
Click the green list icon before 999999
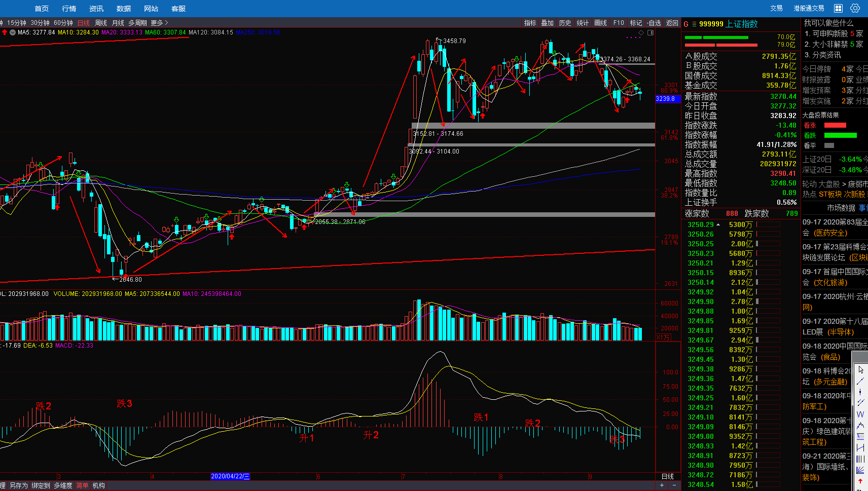(x=694, y=24)
